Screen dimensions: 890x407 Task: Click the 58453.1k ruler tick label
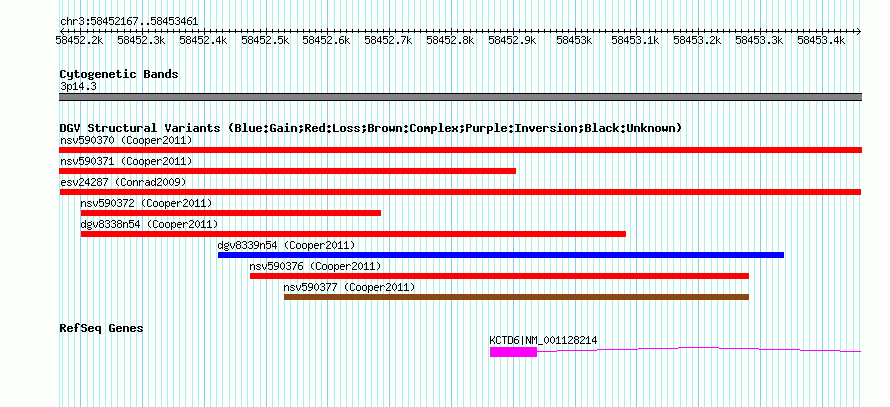tap(635, 40)
